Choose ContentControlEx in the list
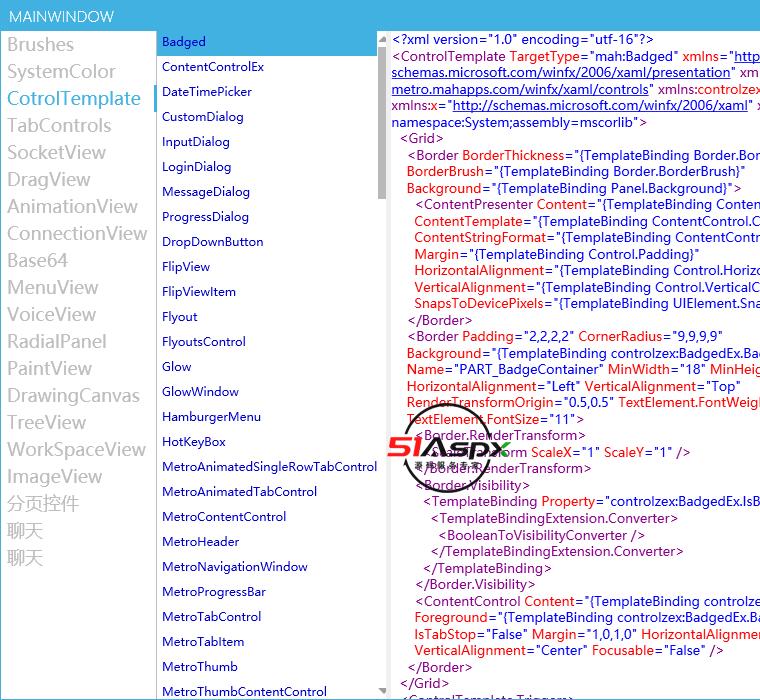This screenshot has height=700, width=760. [267, 67]
